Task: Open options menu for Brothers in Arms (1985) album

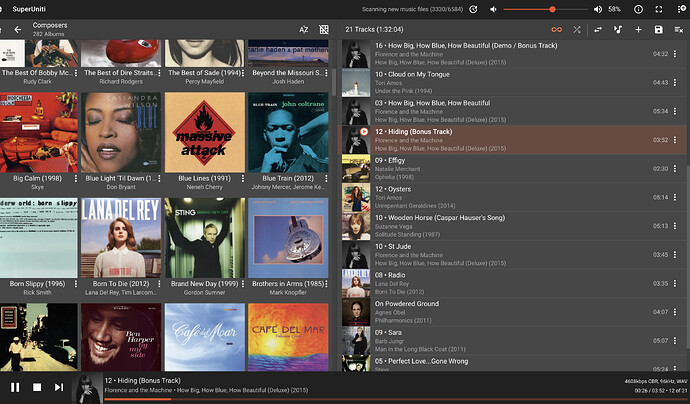Action: [x=326, y=284]
